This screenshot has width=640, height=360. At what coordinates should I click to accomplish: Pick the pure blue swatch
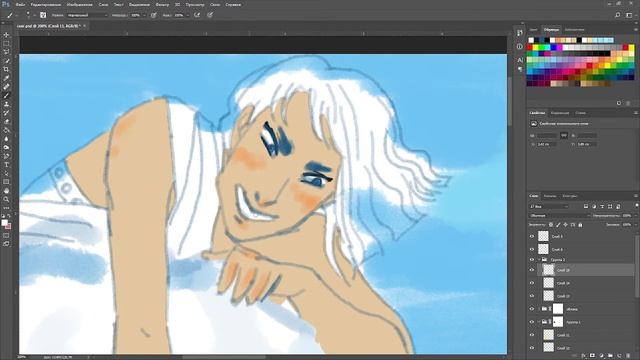(553, 47)
